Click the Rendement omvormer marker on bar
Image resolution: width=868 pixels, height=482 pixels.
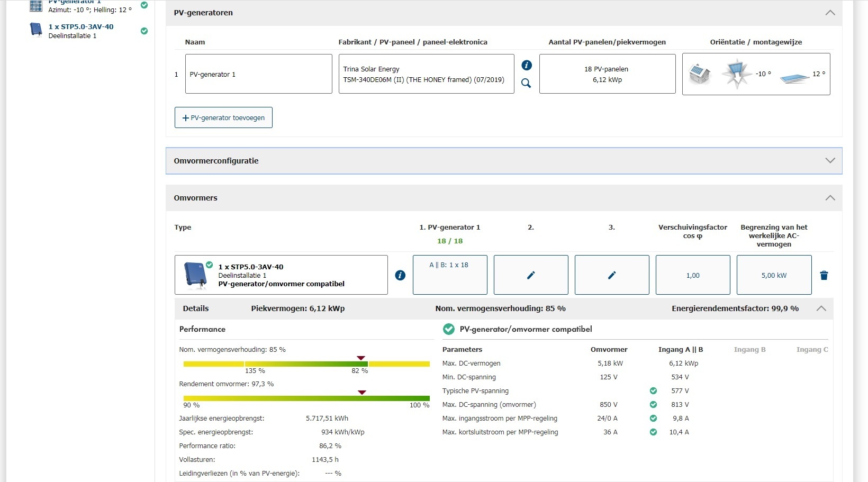362,393
